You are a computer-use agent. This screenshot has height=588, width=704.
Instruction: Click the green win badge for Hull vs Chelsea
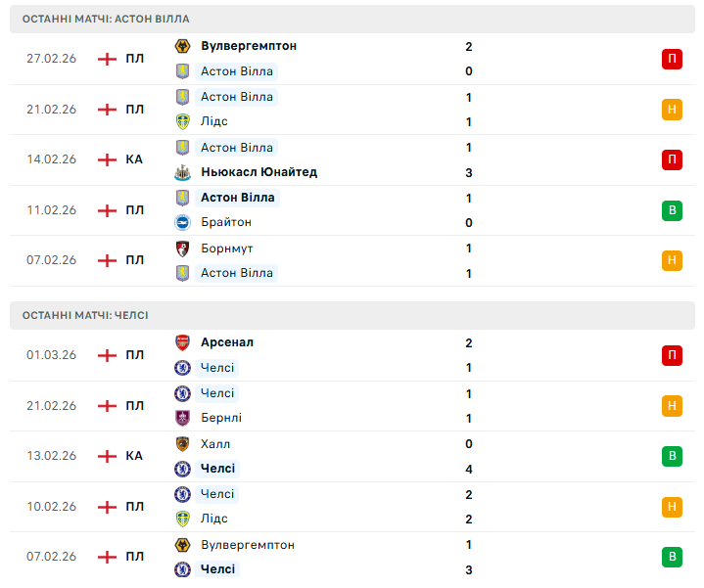(672, 456)
